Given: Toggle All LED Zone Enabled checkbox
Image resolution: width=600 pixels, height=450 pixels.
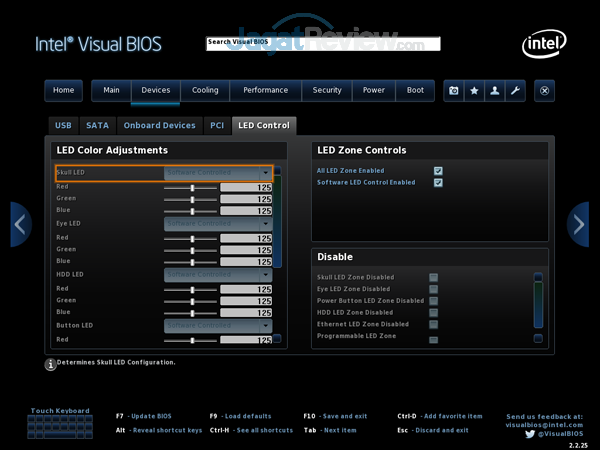Looking at the screenshot, I should point(438,171).
